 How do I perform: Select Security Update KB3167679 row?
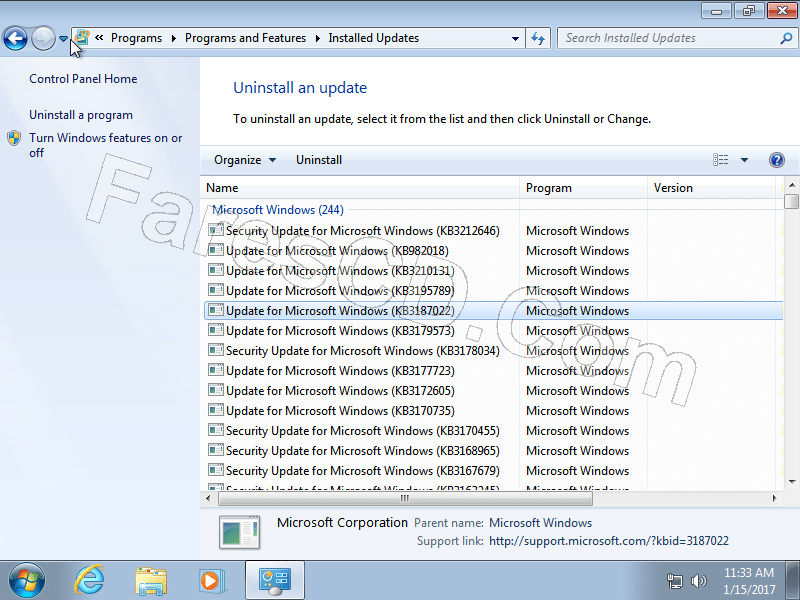click(x=493, y=471)
